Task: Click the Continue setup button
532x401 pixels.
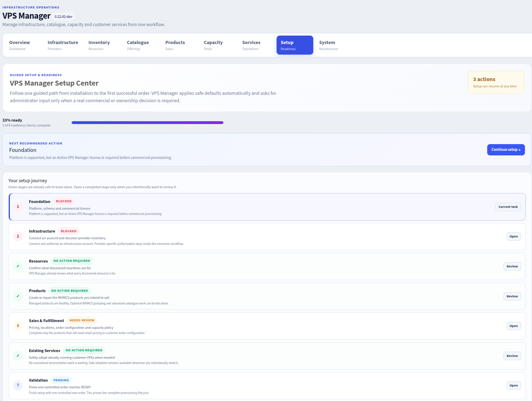Action: [x=506, y=150]
